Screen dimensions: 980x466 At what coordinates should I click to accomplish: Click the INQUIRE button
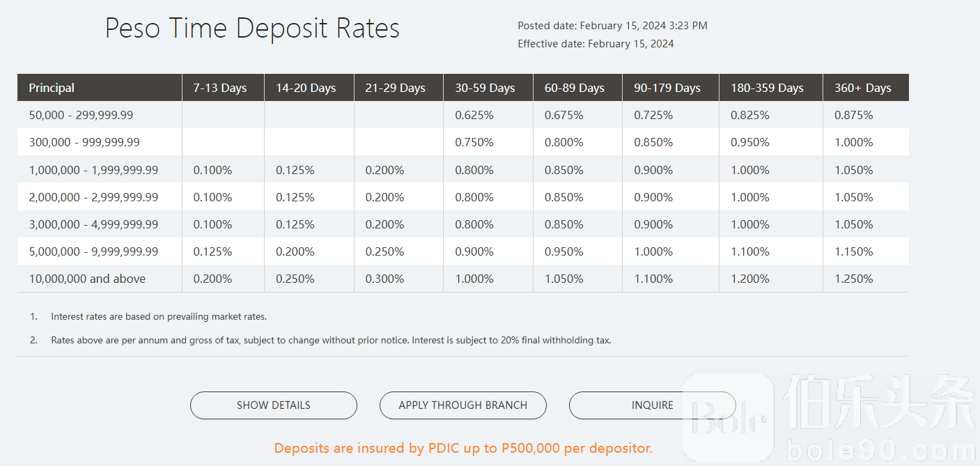click(652, 405)
